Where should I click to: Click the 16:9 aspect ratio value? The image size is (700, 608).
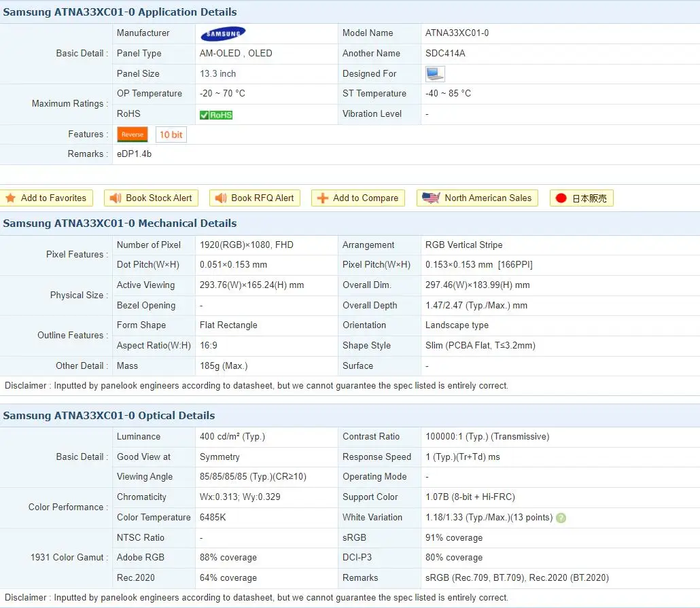pos(208,346)
